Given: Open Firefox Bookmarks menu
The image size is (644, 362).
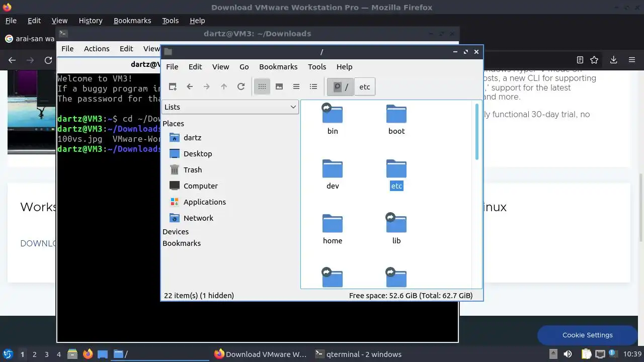Looking at the screenshot, I should click(x=132, y=21).
